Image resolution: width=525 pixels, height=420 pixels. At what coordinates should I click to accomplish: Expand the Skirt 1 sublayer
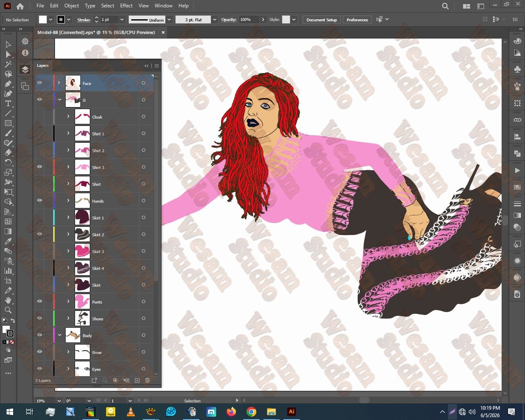(68, 217)
